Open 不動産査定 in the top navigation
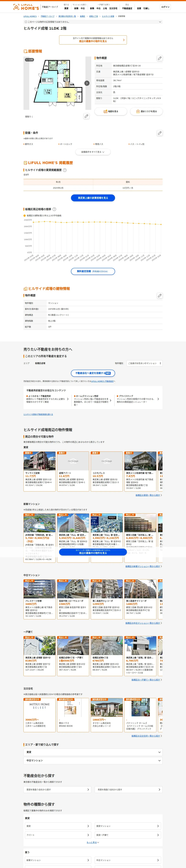The width and height of the screenshot is (186, 868). (x=127, y=8)
